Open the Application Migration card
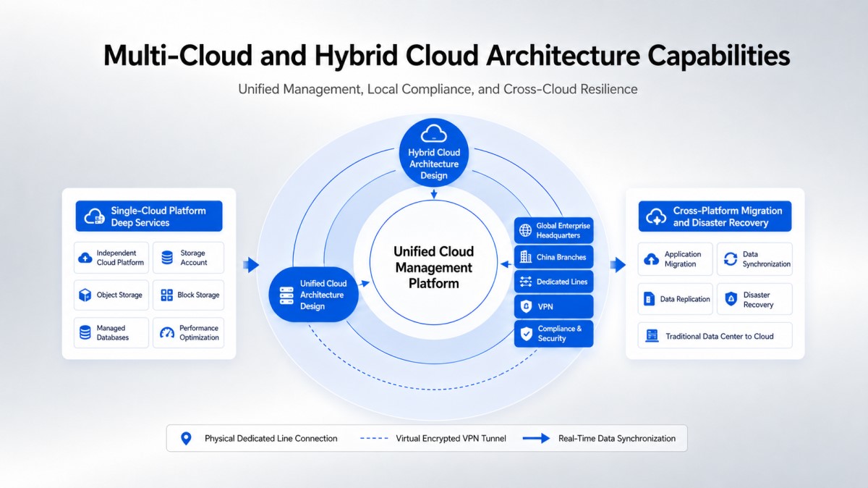 [x=676, y=259]
